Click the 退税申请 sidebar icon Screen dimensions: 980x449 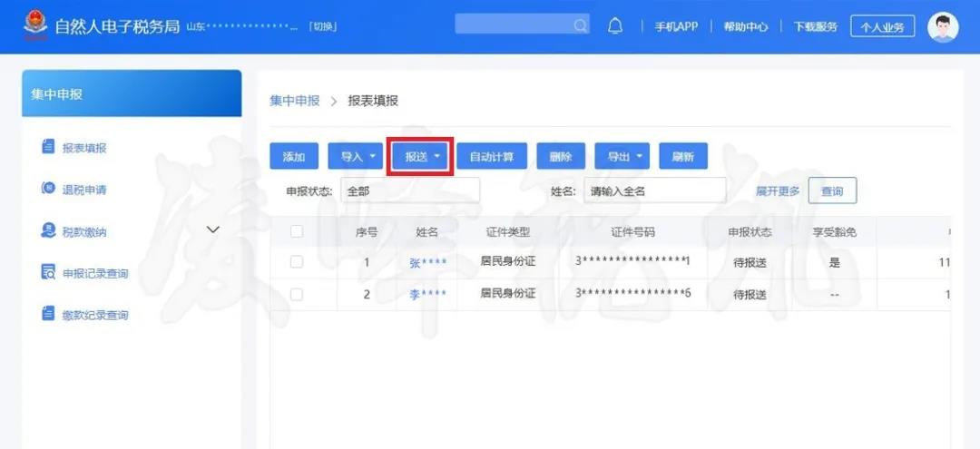click(x=48, y=189)
